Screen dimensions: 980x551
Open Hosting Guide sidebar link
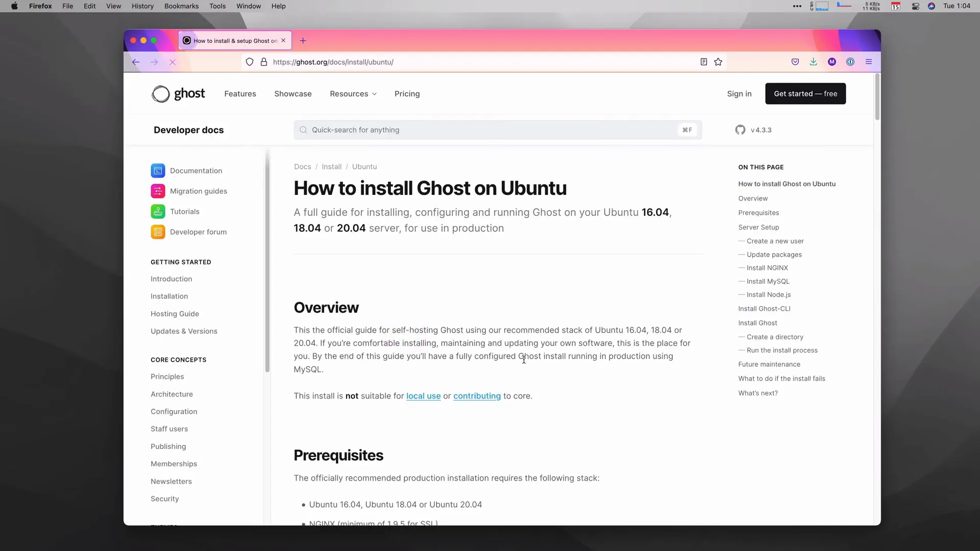pyautogui.click(x=175, y=314)
